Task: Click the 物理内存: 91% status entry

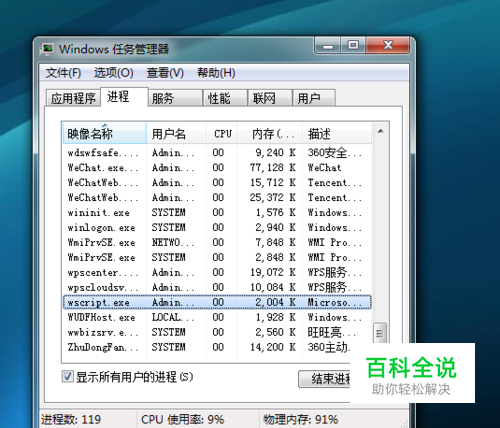Action: [x=301, y=419]
